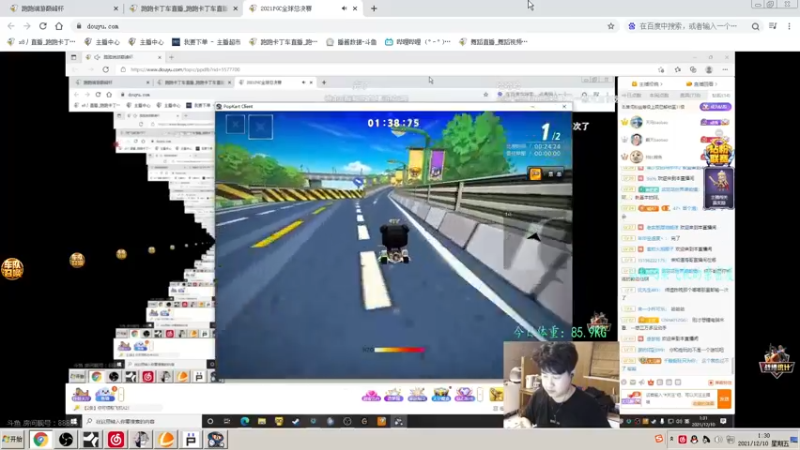The width and height of the screenshot is (800, 450).
Task: Click the PopKart boost gauge bar
Action: point(399,349)
